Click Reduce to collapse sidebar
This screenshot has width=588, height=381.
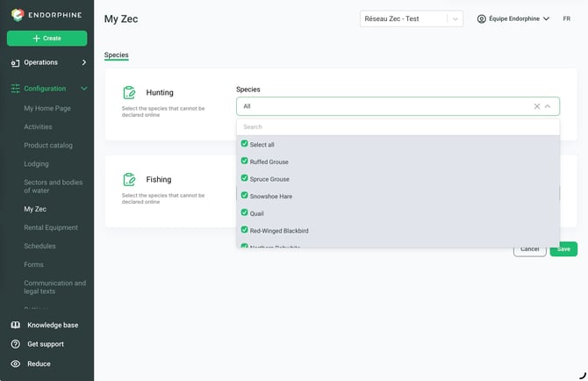pos(39,363)
